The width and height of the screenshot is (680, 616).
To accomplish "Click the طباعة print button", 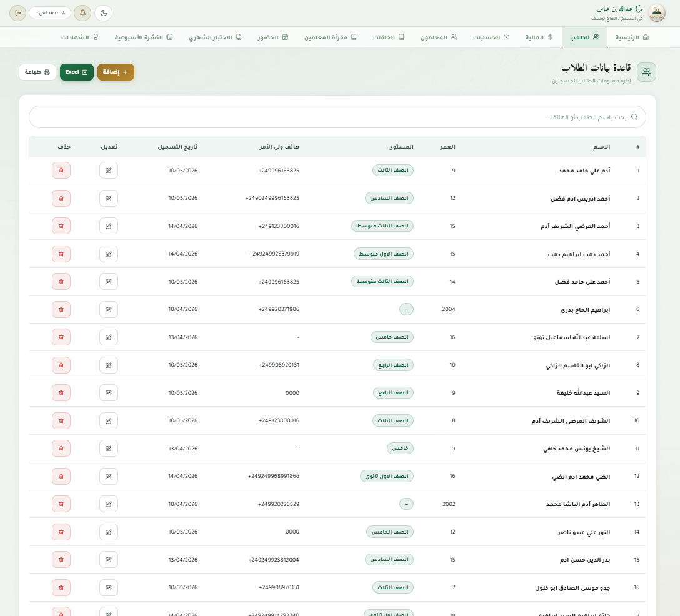I will point(37,72).
